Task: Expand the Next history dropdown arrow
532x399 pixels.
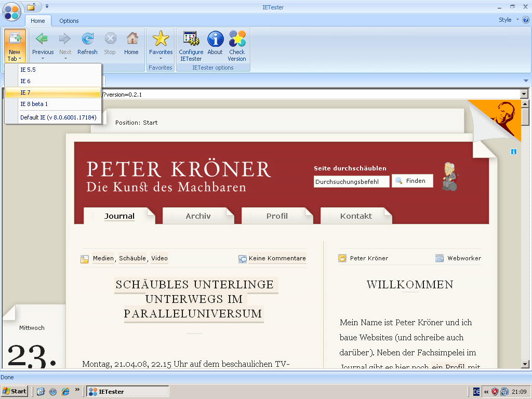Action: [65, 59]
